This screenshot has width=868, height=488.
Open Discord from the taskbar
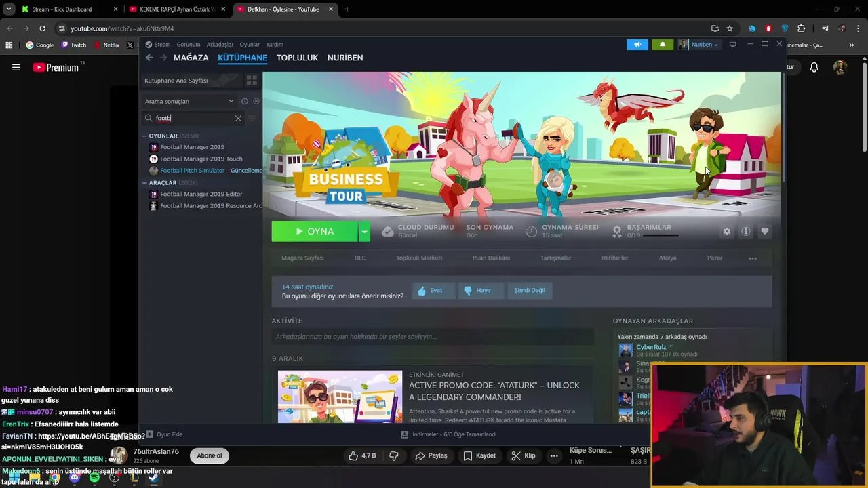[75, 478]
